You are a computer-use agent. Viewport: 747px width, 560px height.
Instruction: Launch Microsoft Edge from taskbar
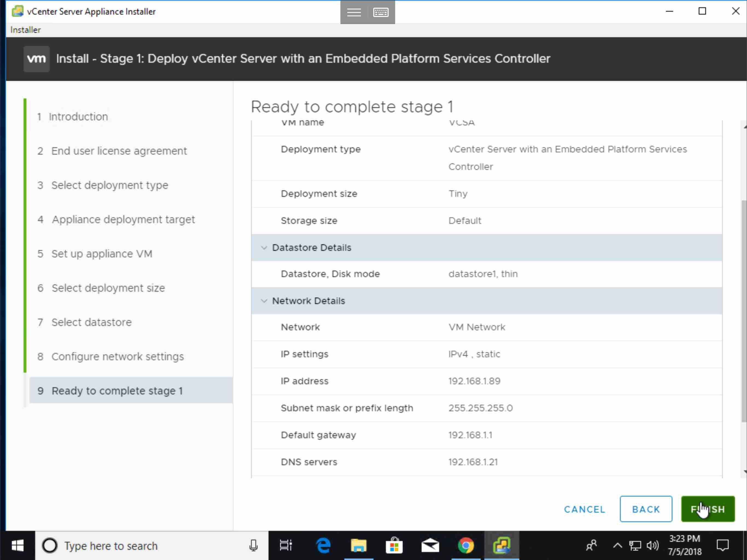[x=323, y=546]
